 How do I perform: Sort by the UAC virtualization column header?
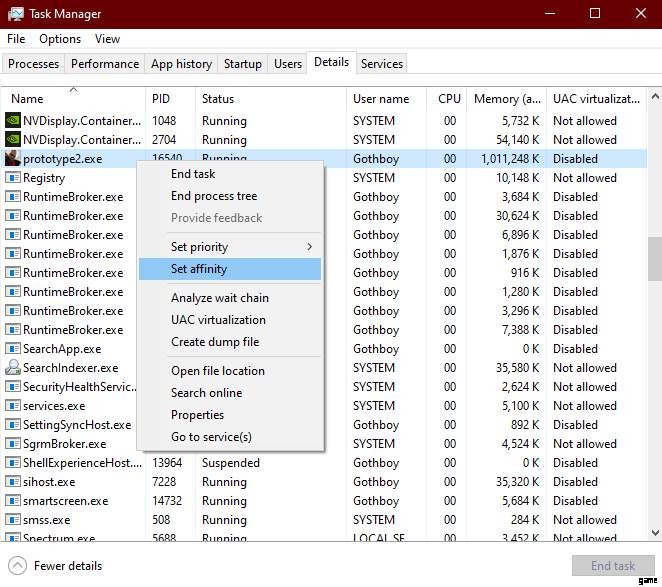597,98
